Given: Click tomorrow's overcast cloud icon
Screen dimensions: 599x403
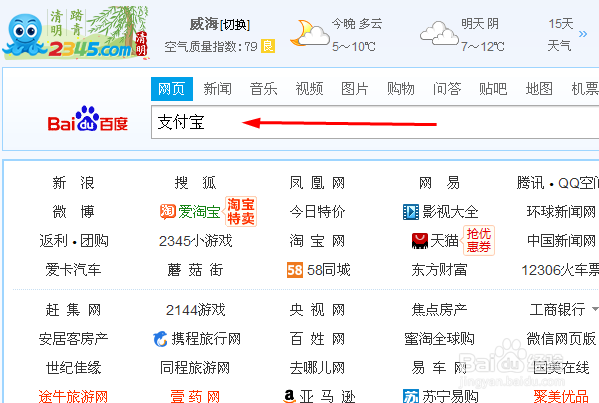Looking at the screenshot, I should tap(439, 34).
